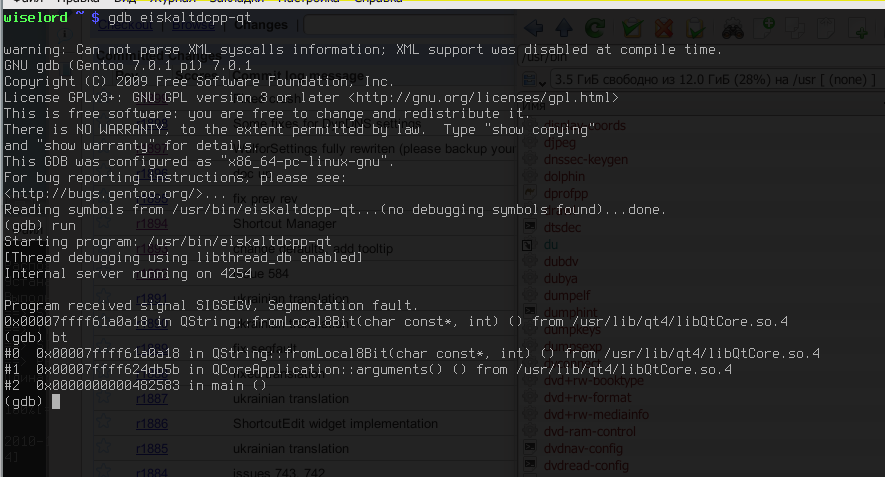Open revision r1886 link
This screenshot has width=885, height=477.
(x=151, y=424)
